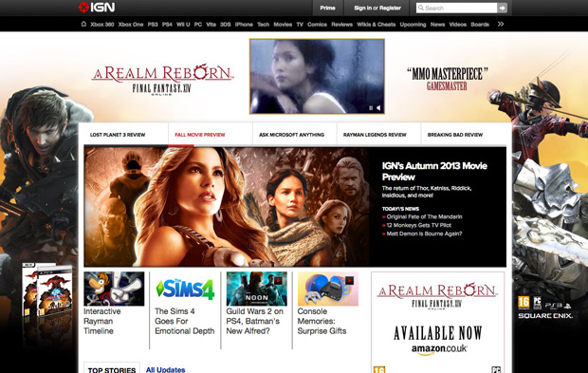Click Sign in or Register
This screenshot has height=373, width=588.
[x=377, y=8]
